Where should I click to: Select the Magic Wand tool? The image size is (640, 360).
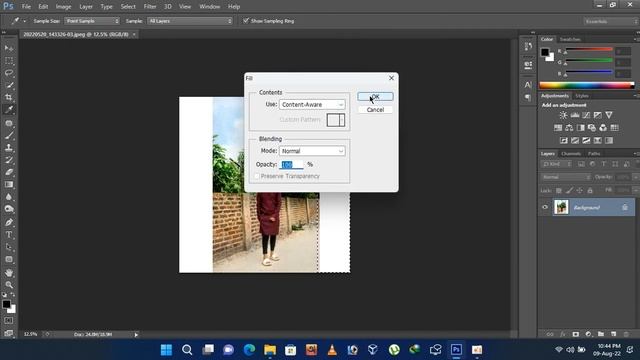point(9,85)
